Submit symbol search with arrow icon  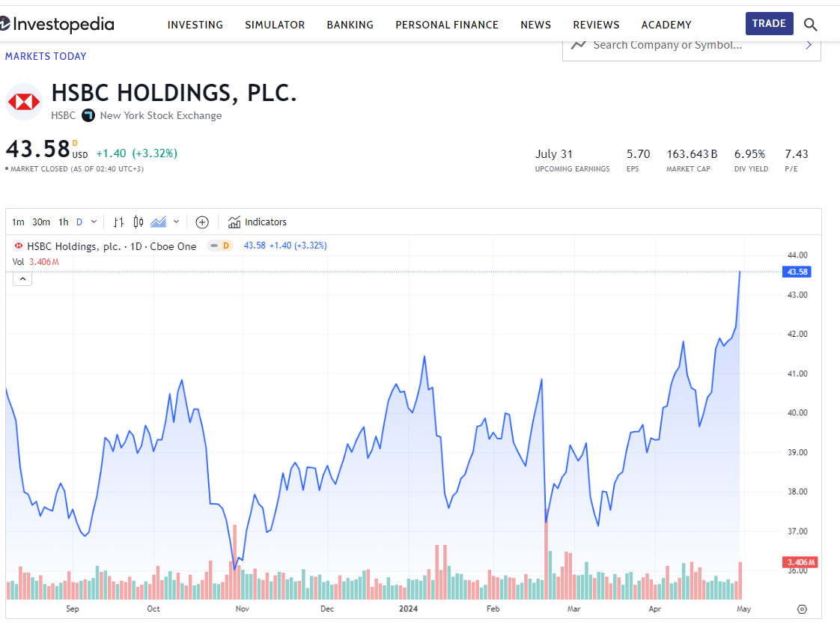click(x=809, y=46)
